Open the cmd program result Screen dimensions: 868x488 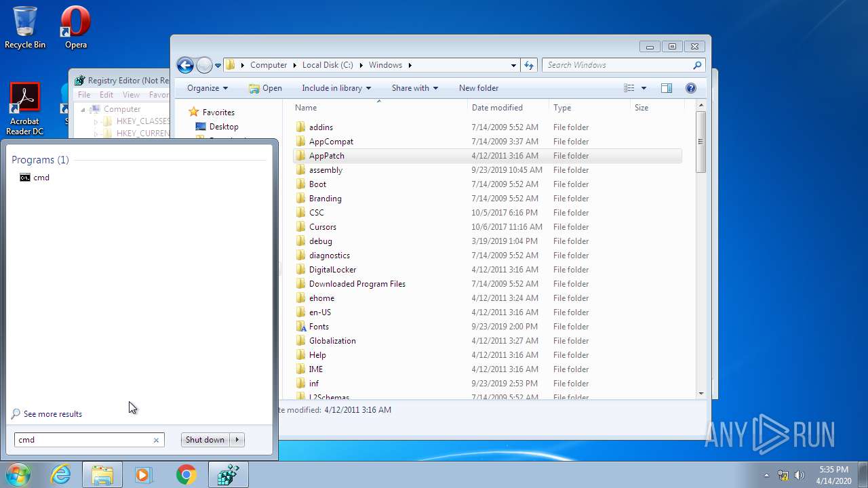pos(35,178)
